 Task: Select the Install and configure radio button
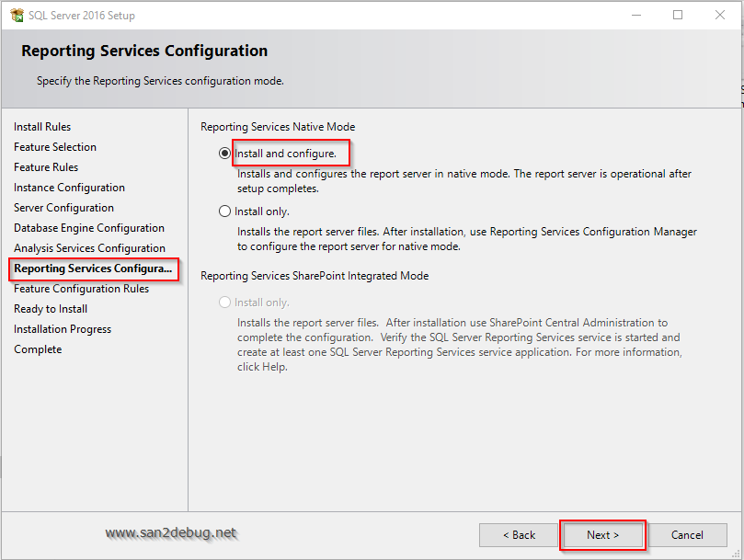pyautogui.click(x=225, y=154)
